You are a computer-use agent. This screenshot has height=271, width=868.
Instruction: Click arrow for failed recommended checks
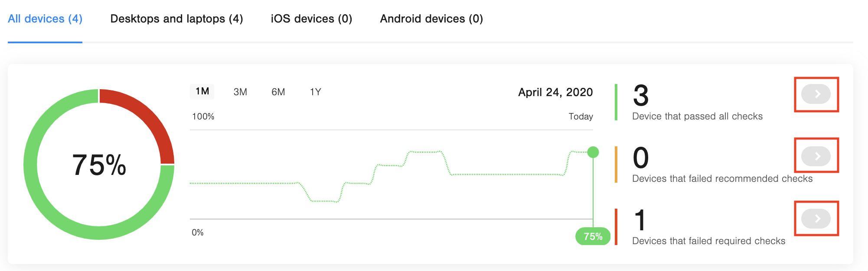pyautogui.click(x=816, y=156)
